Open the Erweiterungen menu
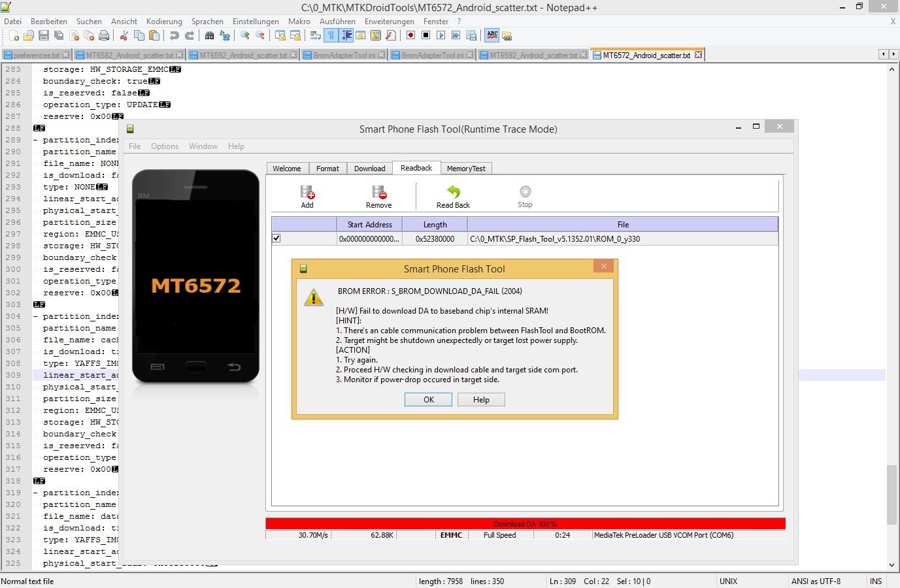The image size is (900, 588). tap(390, 22)
